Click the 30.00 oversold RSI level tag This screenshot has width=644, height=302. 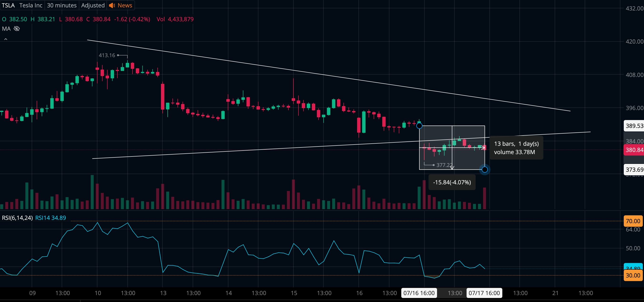coord(634,275)
